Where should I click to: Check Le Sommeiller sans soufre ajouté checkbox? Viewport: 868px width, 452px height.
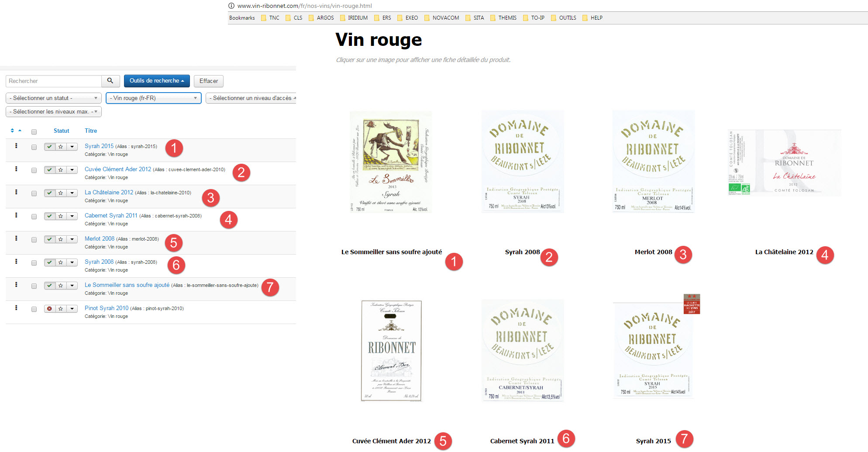pos(34,286)
